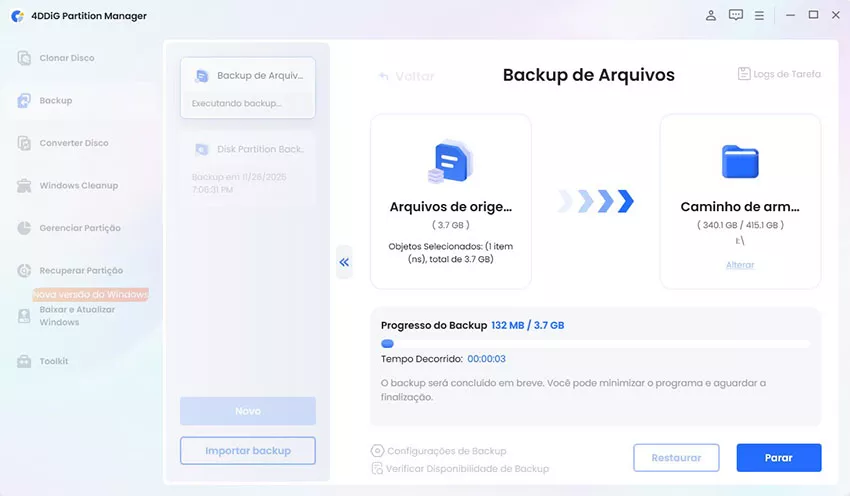
Task: Click the Novo button
Action: click(248, 411)
